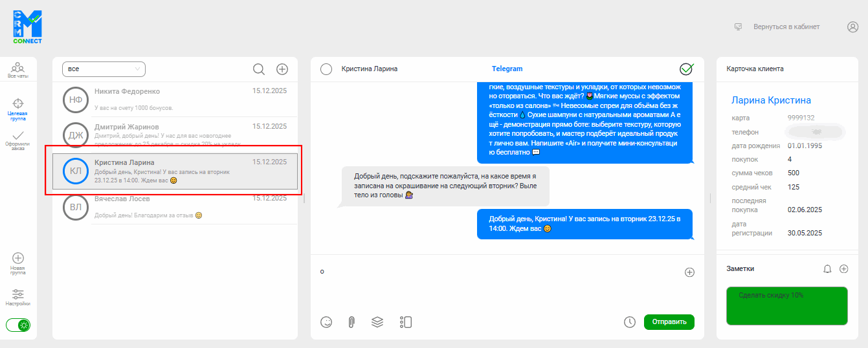This screenshot has height=348, width=868.
Task: Click registration date 30.05.2025
Action: [x=805, y=233]
